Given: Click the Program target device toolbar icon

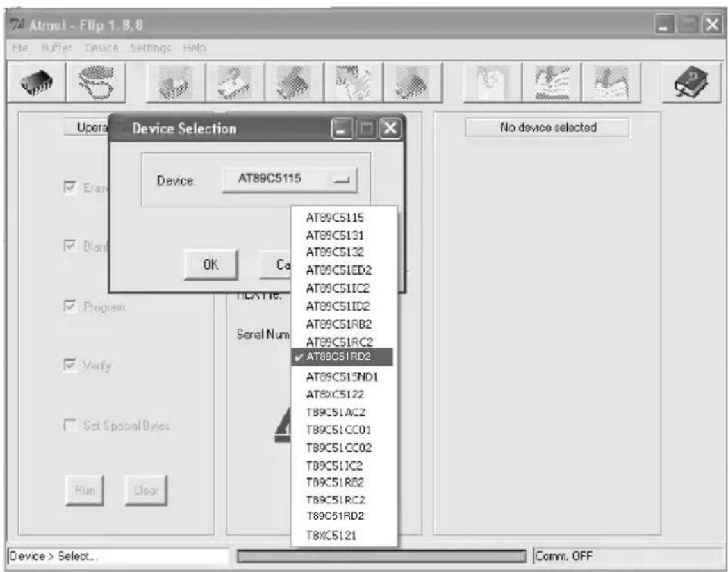Looking at the screenshot, I should click(x=295, y=83).
